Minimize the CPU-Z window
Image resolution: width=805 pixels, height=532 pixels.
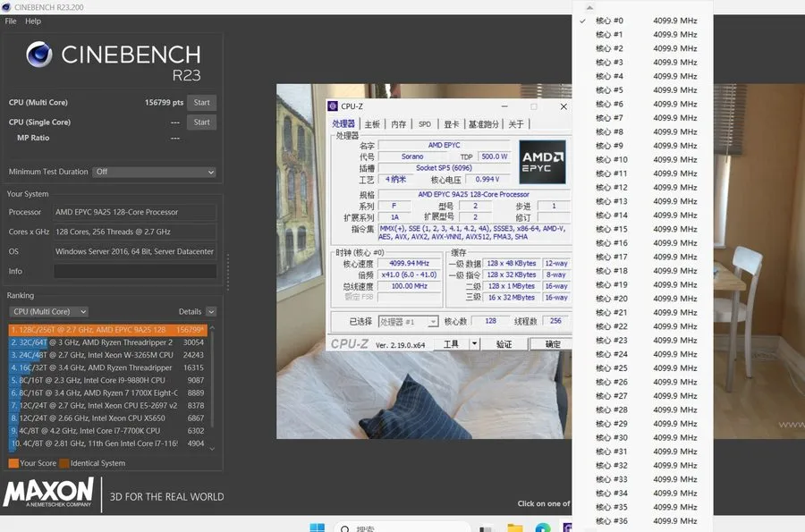click(504, 106)
